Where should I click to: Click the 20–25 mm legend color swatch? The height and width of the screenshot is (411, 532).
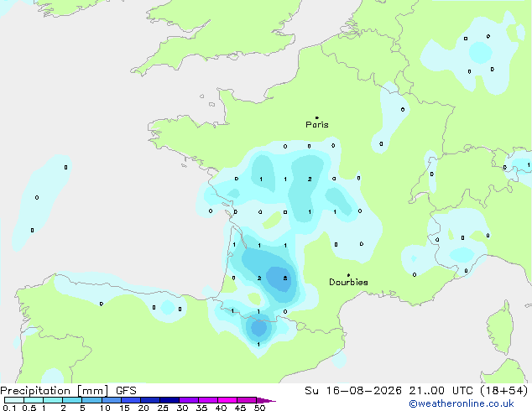click(x=149, y=400)
